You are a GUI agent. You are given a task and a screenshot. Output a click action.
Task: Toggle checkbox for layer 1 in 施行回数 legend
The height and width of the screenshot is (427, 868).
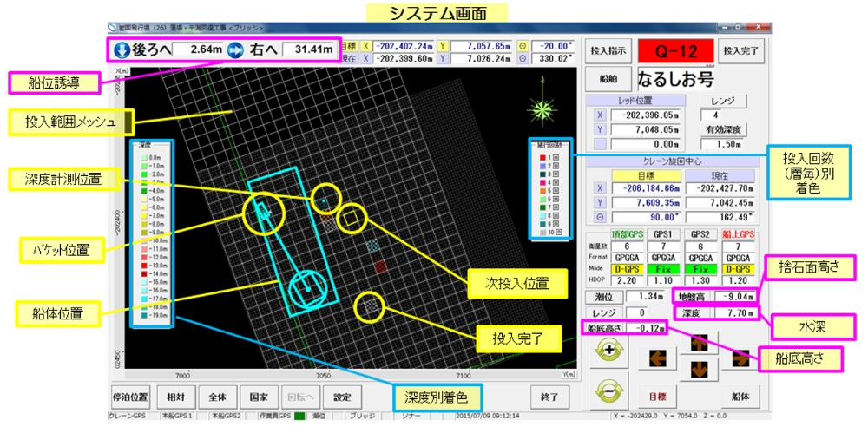click(x=556, y=156)
